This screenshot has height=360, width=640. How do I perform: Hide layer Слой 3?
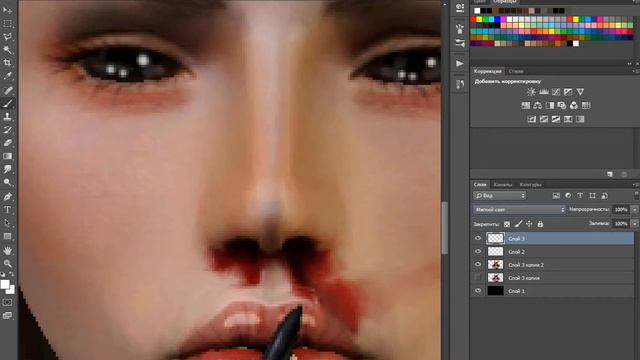click(478, 238)
